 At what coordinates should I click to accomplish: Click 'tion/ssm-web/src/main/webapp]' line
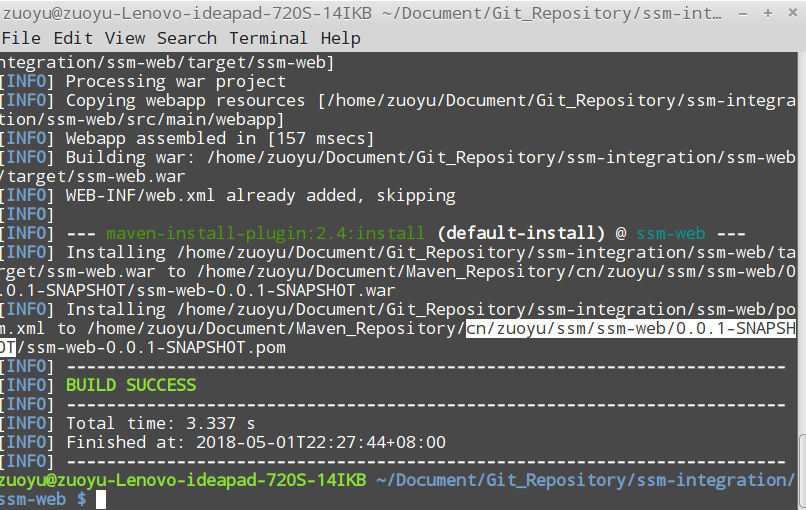[142, 120]
